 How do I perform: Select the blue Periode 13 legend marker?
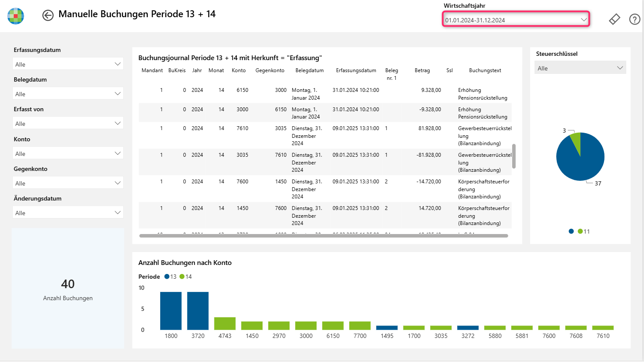(x=167, y=277)
